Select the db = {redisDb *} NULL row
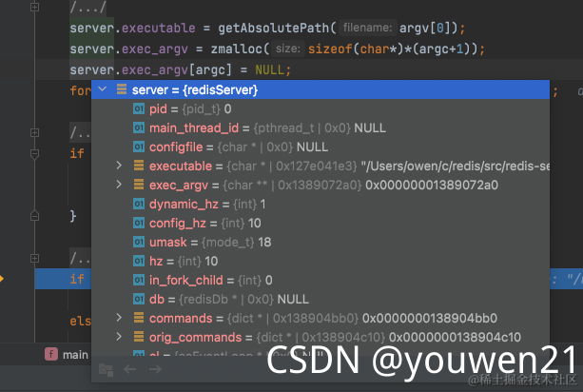 pos(321,299)
